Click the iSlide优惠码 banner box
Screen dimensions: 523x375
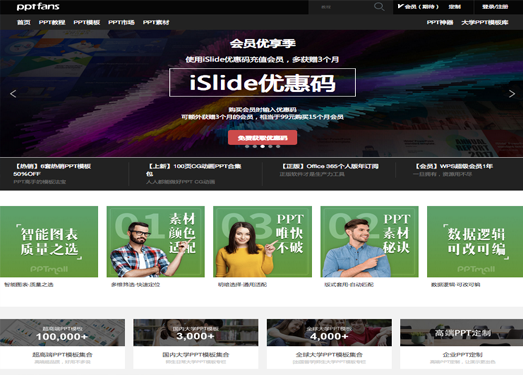(x=263, y=82)
